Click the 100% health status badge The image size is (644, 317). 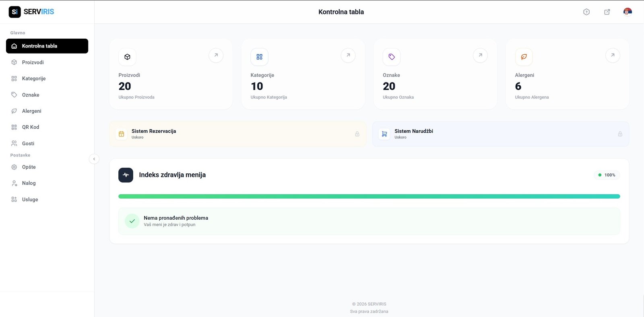point(607,175)
